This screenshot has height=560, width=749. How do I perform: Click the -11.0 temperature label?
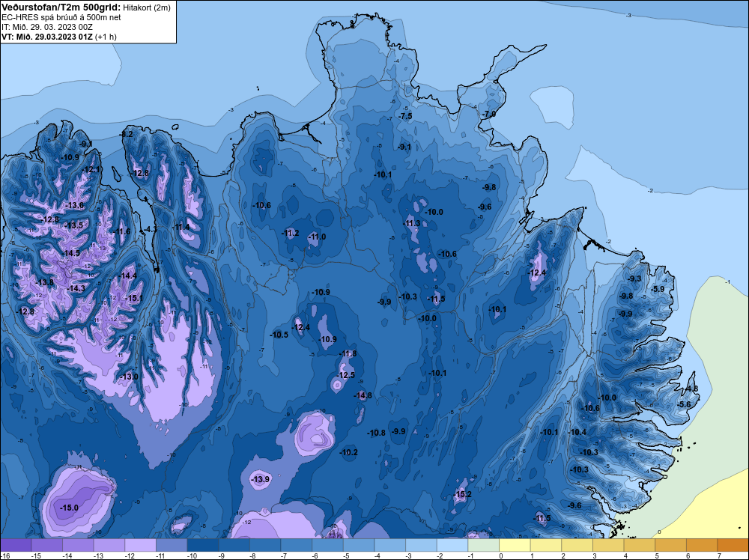point(317,237)
